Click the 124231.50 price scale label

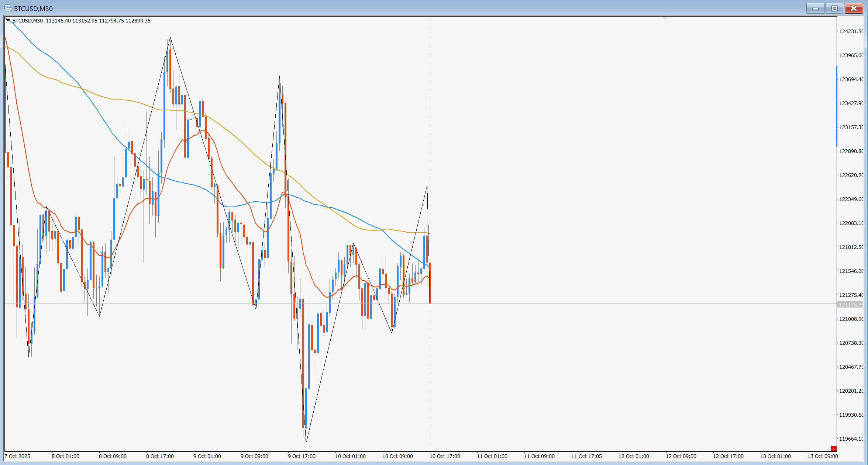[851, 31]
